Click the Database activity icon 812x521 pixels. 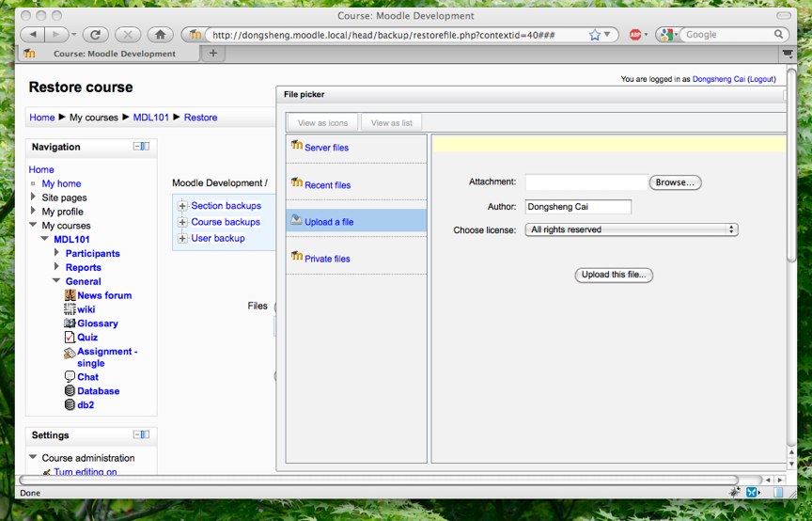pyautogui.click(x=70, y=391)
